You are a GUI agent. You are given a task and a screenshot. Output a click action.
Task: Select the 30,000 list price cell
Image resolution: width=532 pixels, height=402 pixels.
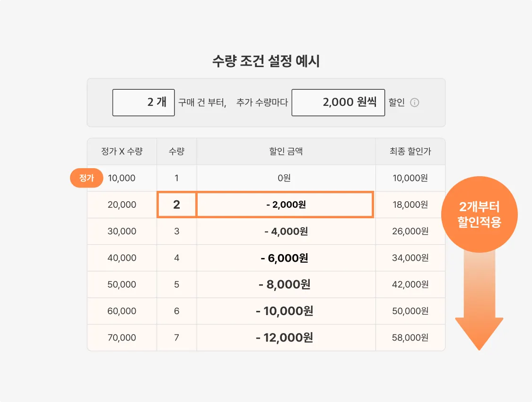(x=122, y=231)
